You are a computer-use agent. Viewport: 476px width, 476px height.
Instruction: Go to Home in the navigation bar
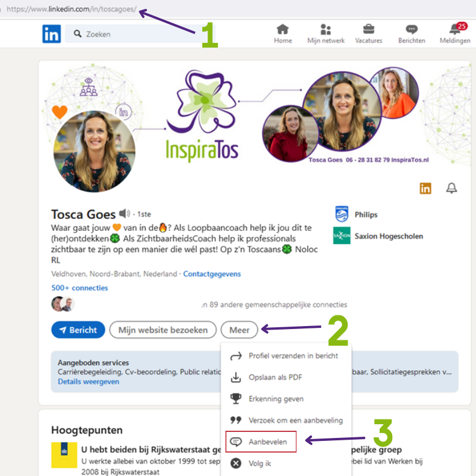[x=283, y=34]
